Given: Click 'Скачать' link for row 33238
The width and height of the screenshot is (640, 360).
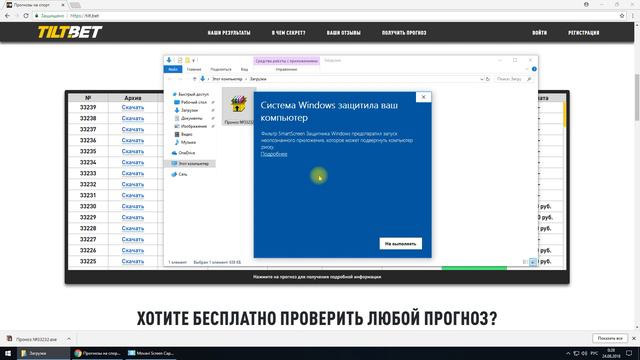Looking at the screenshot, I should [133, 118].
